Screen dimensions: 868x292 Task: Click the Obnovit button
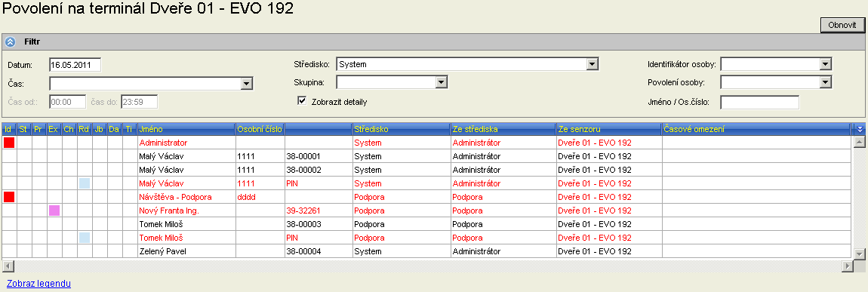point(842,26)
